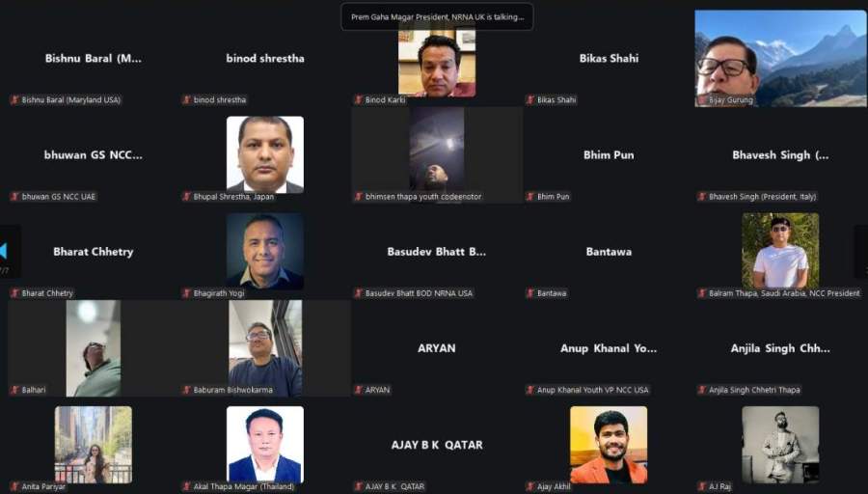This screenshot has height=494, width=868.
Task: Click muted mic icon beside Bharat Chhetry label
Action: [14, 293]
